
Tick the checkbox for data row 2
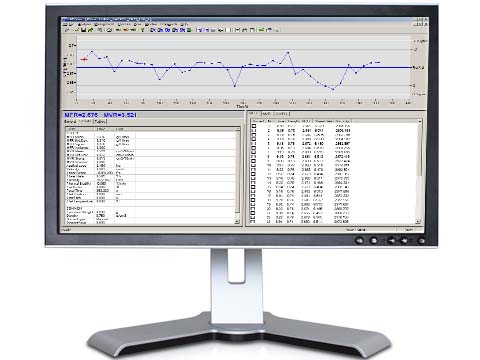[253, 131]
